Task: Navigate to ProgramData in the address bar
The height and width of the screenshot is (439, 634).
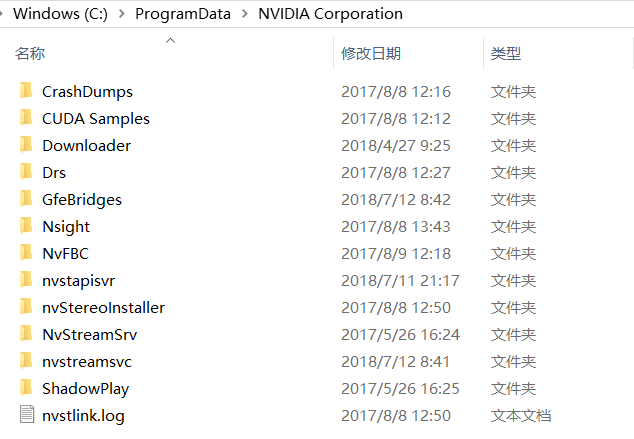Action: tap(183, 14)
